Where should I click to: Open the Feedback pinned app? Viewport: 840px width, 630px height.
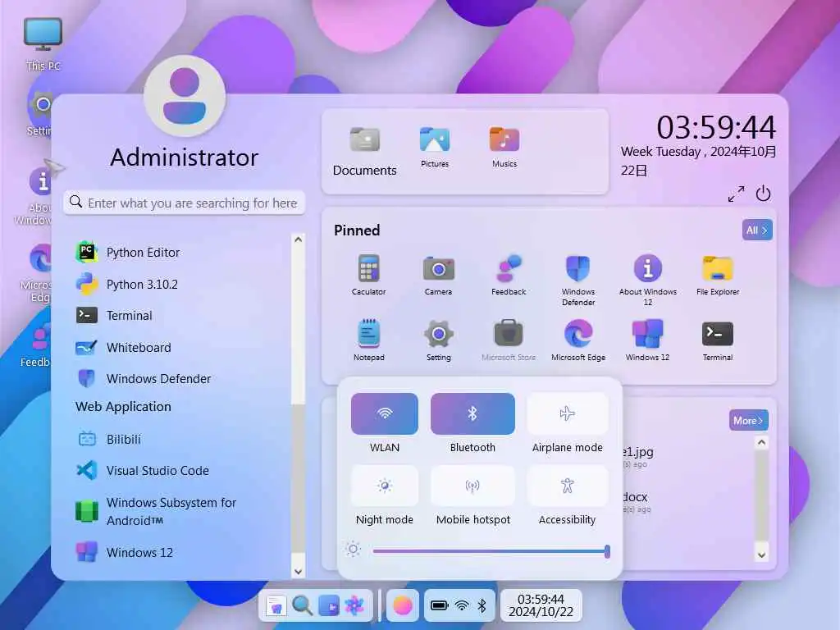coord(509,276)
